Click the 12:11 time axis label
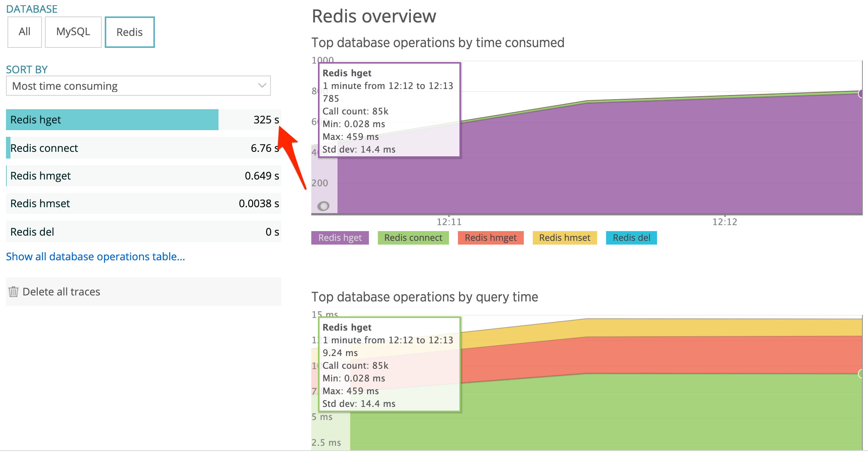This screenshot has width=868, height=454. (x=449, y=222)
